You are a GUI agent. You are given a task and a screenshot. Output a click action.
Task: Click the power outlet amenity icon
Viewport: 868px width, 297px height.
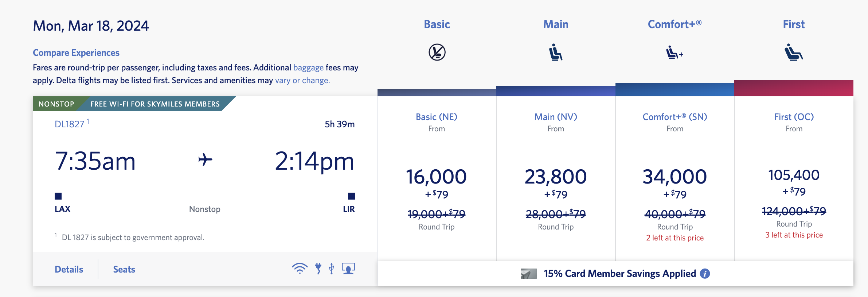pos(318,269)
